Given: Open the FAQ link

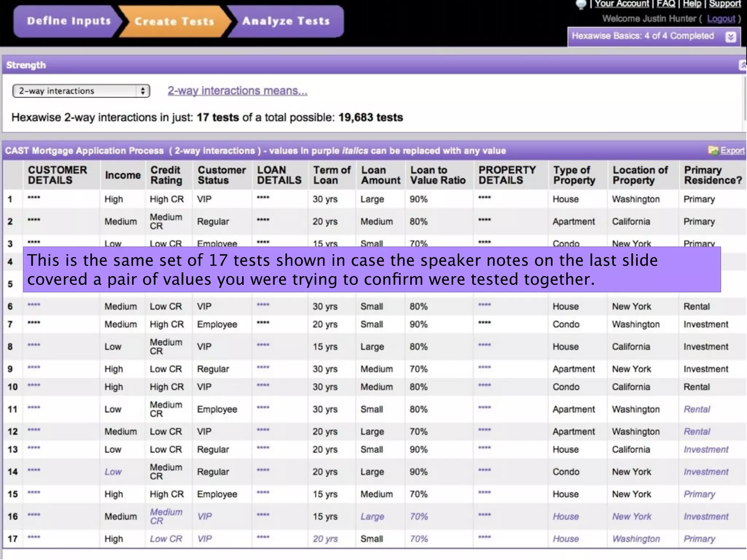Looking at the screenshot, I should [x=666, y=4].
